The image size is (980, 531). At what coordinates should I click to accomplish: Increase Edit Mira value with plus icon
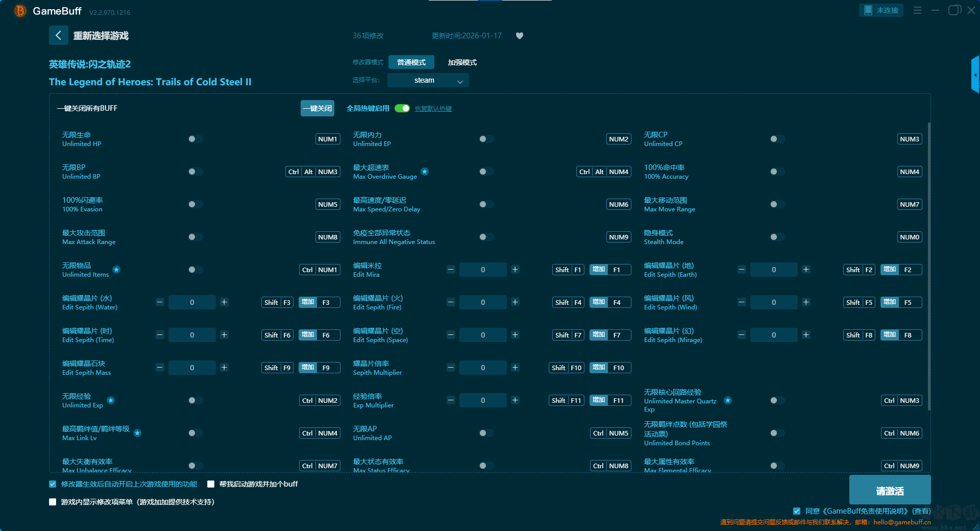(x=515, y=270)
